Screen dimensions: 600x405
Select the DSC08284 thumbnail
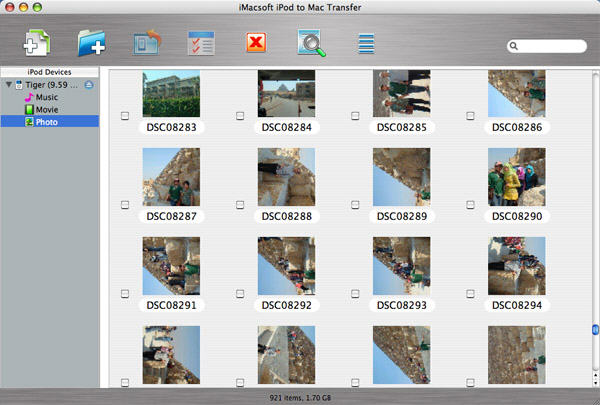point(287,93)
